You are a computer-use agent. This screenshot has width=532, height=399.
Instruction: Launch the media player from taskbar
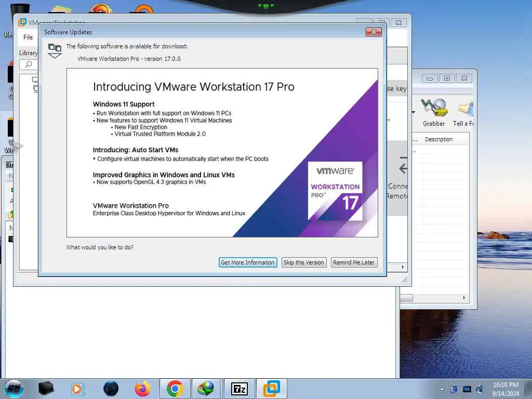click(x=77, y=389)
